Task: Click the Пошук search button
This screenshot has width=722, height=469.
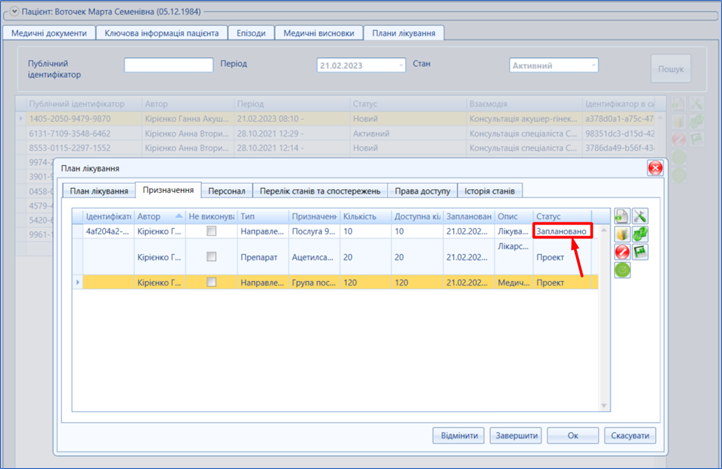Action: (x=670, y=69)
